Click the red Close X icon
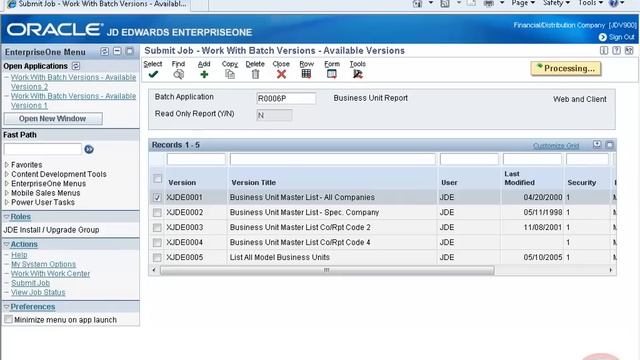This screenshot has height=360, width=640. 281,74
